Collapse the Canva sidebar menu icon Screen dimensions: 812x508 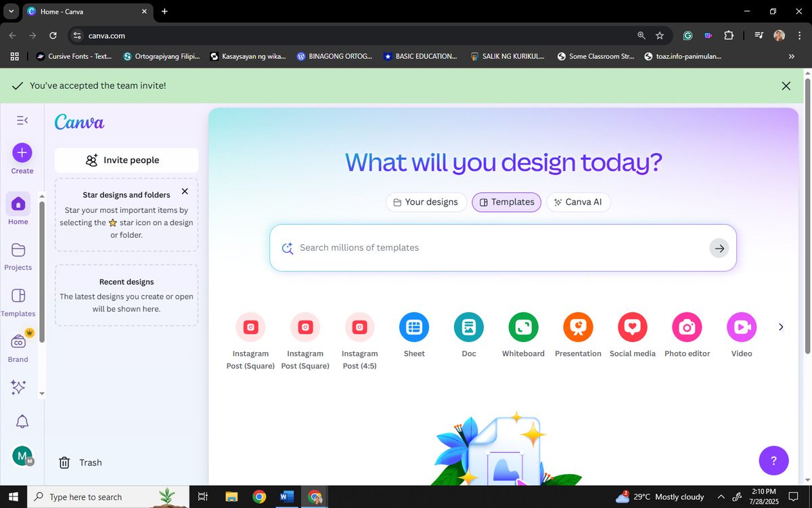coord(22,121)
